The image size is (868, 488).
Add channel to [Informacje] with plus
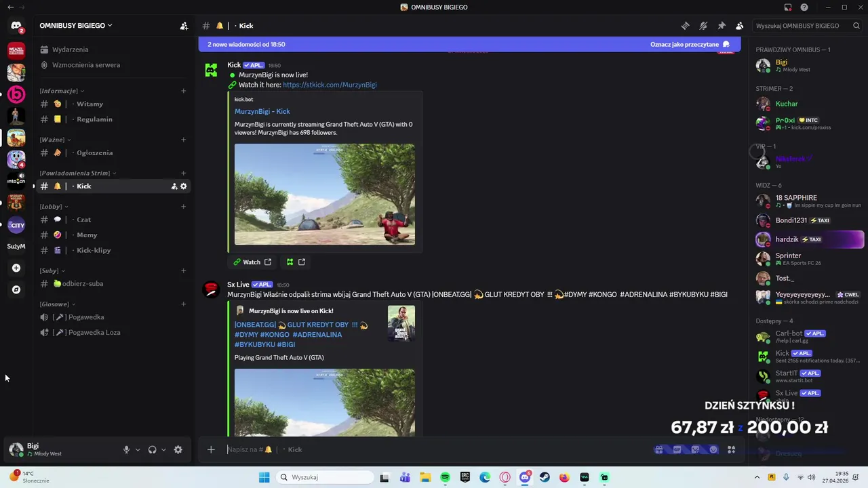183,91
